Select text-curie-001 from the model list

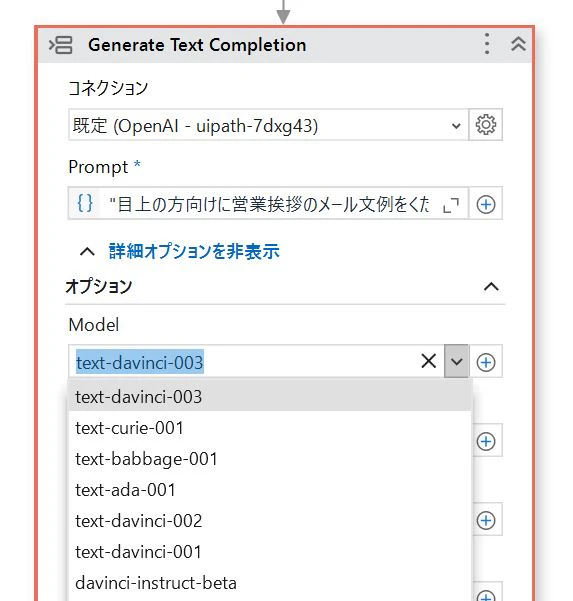coord(270,428)
